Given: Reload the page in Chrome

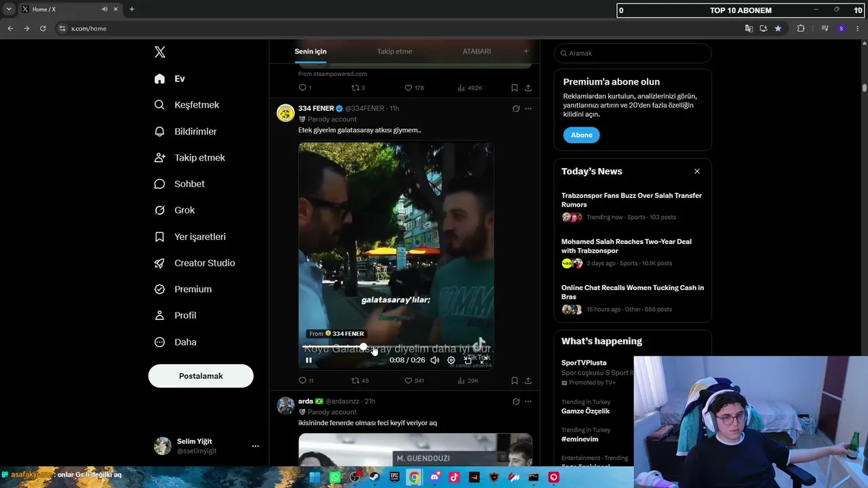Looking at the screenshot, I should pos(43,28).
